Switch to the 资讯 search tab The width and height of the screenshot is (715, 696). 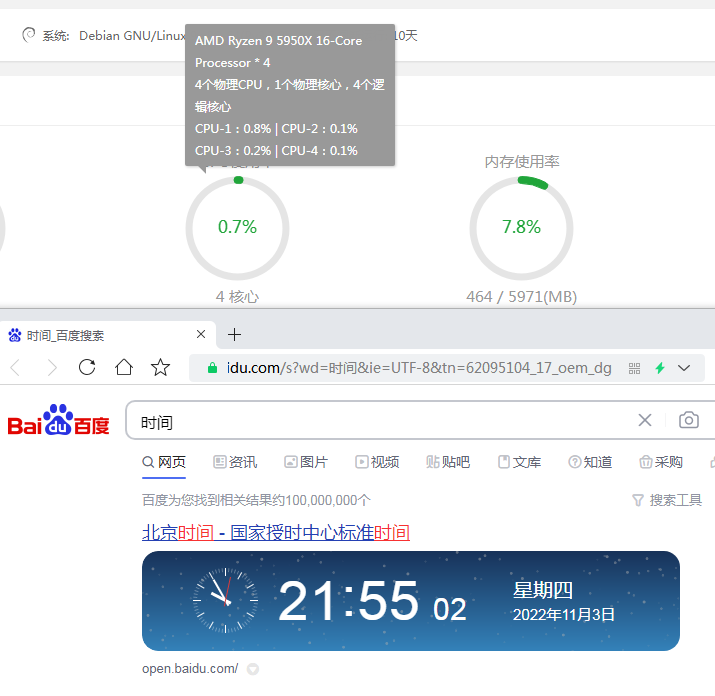[235, 462]
